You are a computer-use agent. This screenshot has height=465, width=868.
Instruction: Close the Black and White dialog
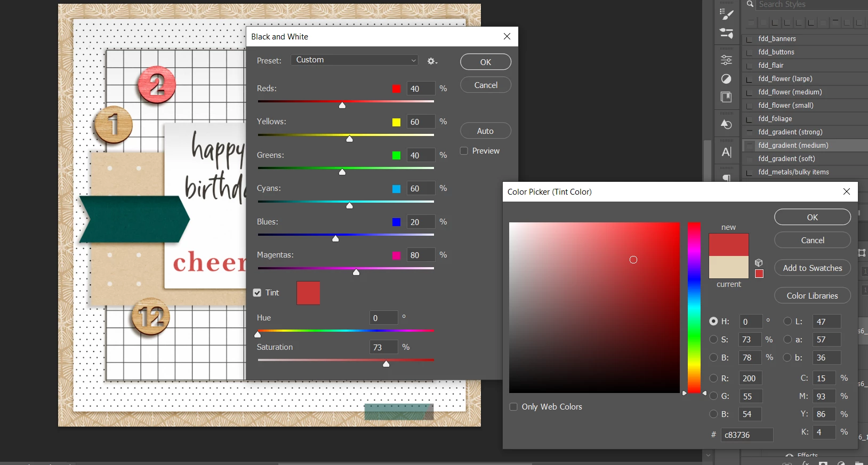click(x=507, y=36)
